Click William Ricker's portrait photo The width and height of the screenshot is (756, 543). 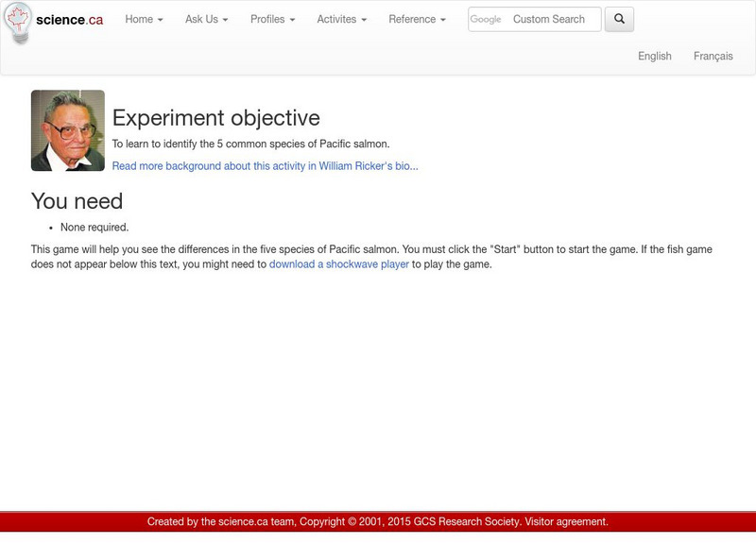(x=68, y=130)
